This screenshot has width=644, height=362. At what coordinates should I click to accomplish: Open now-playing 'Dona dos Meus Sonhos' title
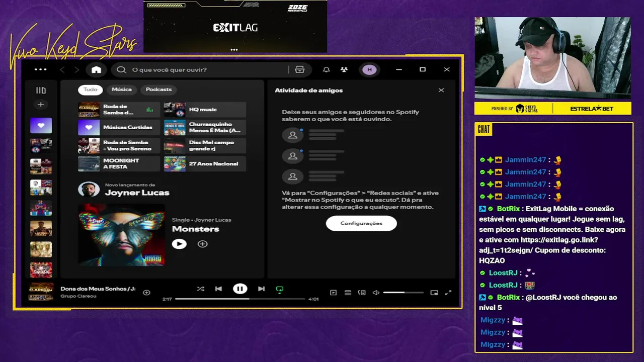(x=98, y=289)
